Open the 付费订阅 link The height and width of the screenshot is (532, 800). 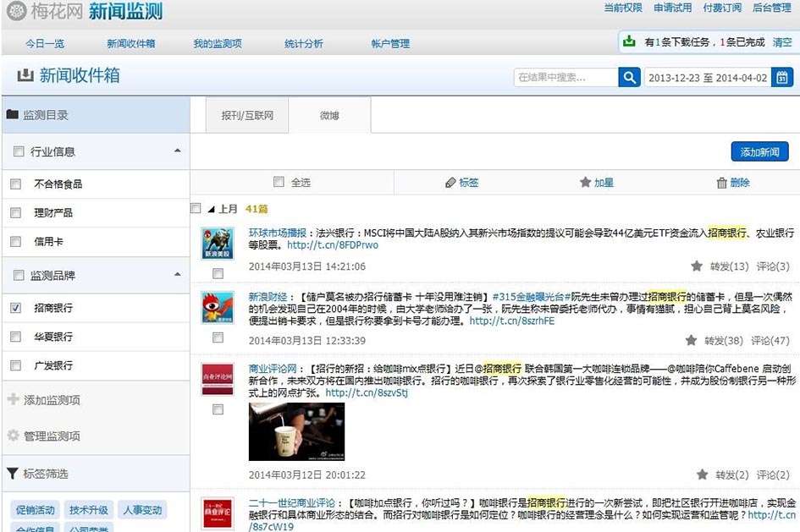(722, 8)
